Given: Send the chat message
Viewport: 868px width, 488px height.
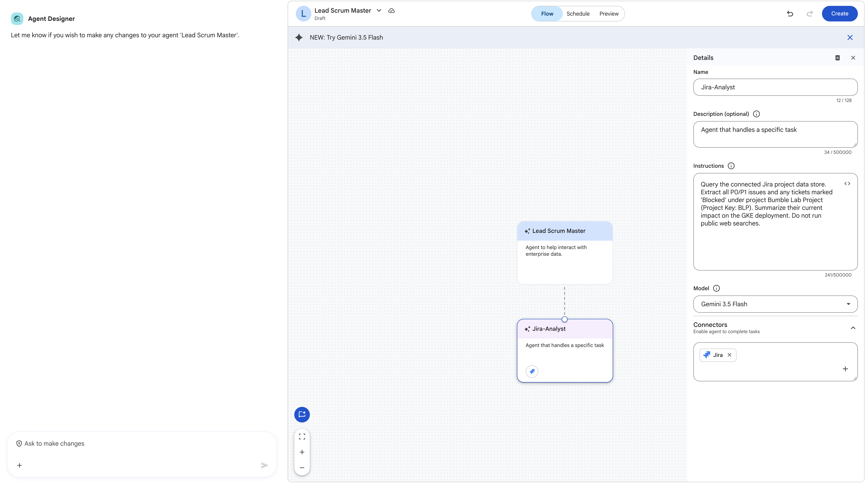Looking at the screenshot, I should pyautogui.click(x=264, y=465).
